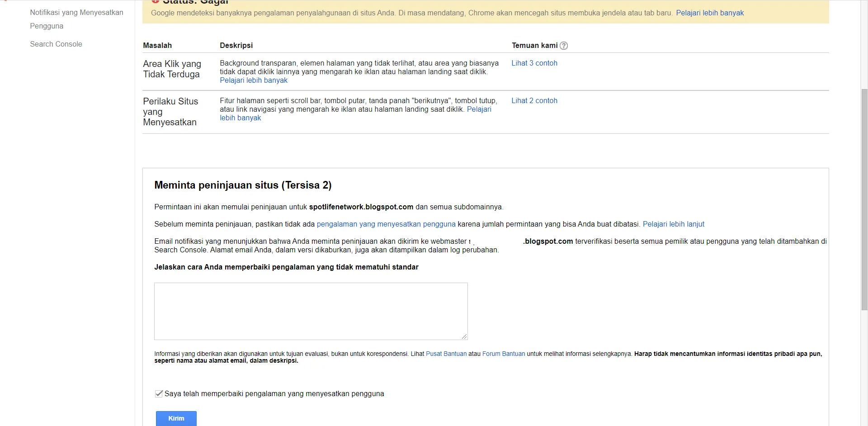Click 'Pelajari lebih banyak' under Area Klik description

click(x=254, y=80)
